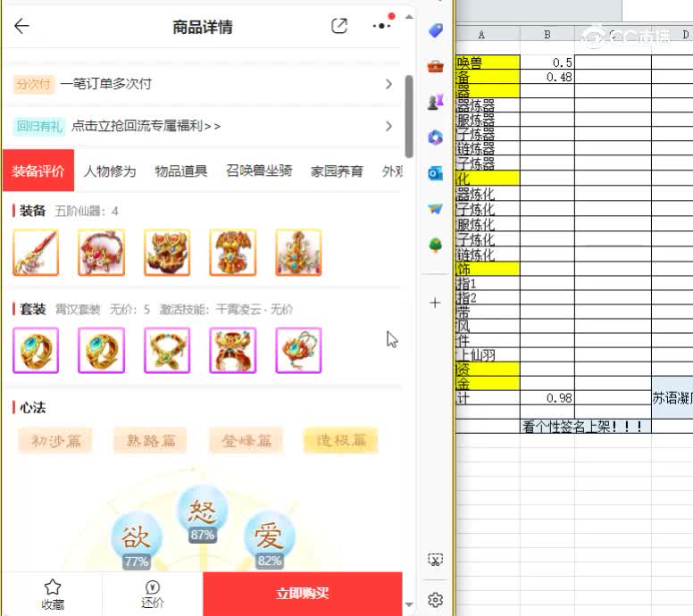This screenshot has width=693, height=616.
Task: Select 造极篇 心法 chapter
Action: [341, 440]
